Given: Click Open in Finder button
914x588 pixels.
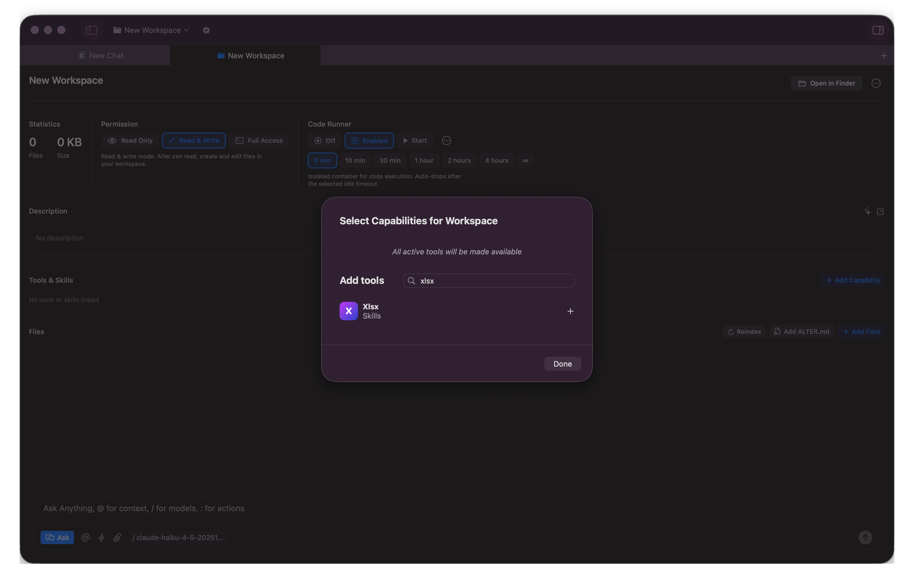Looking at the screenshot, I should tap(826, 83).
